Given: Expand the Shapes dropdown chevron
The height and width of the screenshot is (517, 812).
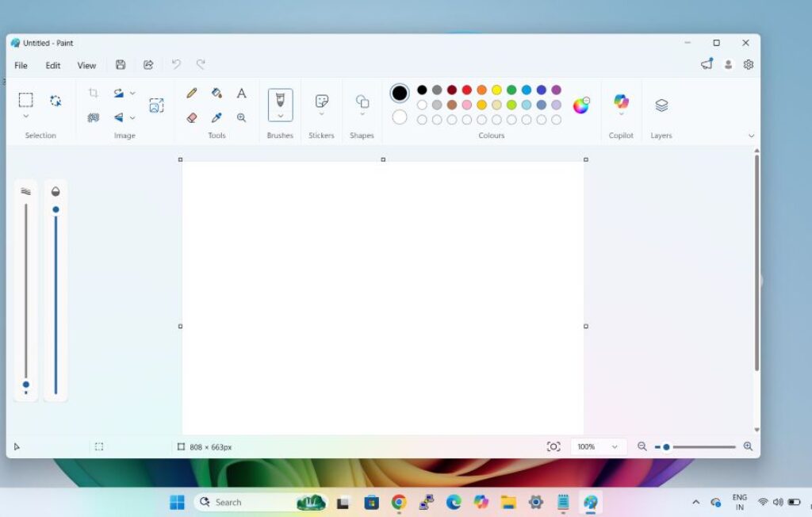Looking at the screenshot, I should click(362, 114).
